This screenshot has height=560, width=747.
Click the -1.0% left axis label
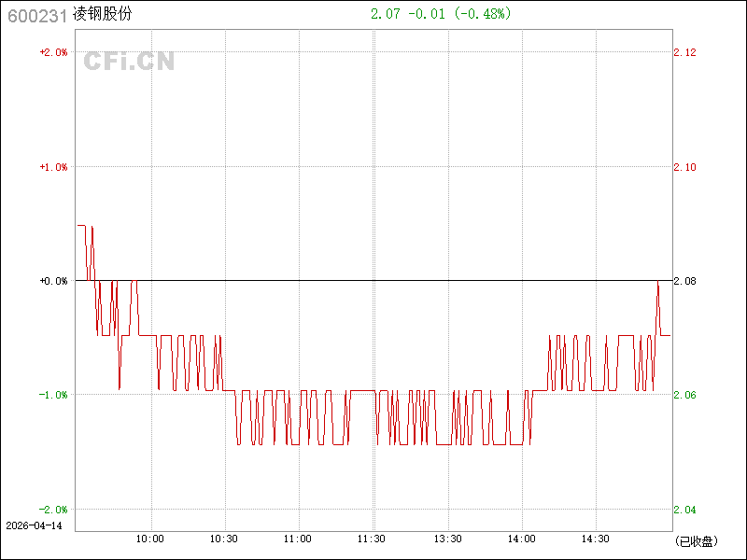(x=53, y=395)
